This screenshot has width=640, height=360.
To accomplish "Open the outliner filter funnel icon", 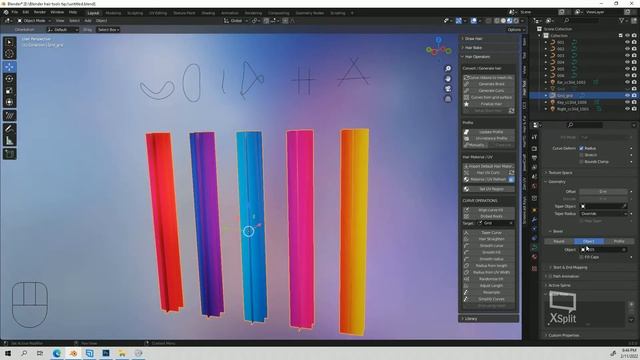I will coord(622,20).
